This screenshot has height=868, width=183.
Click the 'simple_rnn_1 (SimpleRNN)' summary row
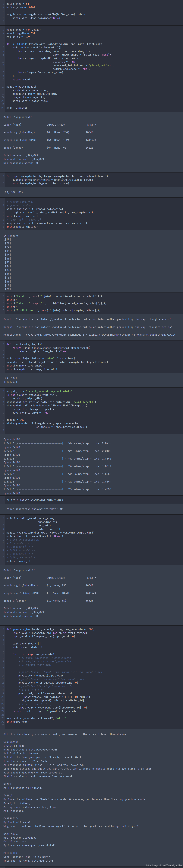click(49, 593)
